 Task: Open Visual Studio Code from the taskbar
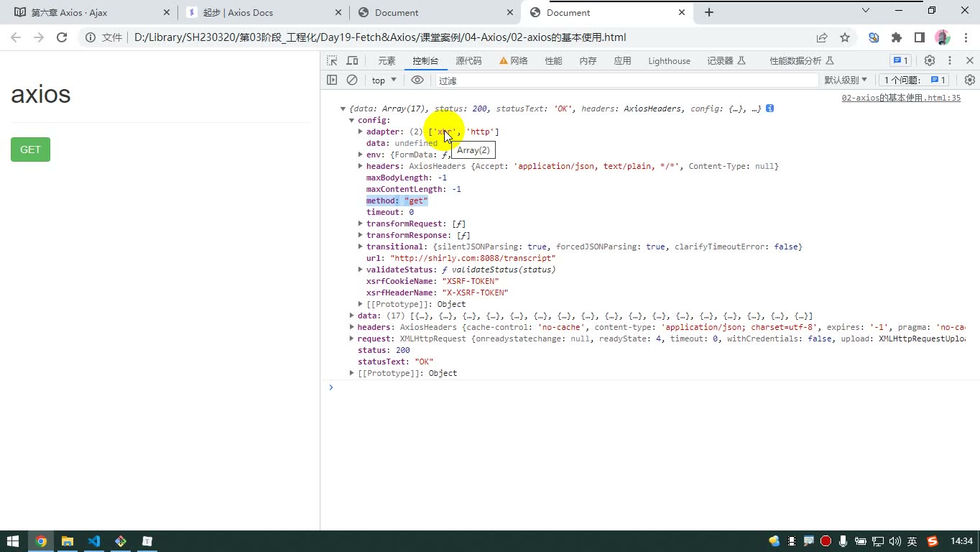[93, 541]
